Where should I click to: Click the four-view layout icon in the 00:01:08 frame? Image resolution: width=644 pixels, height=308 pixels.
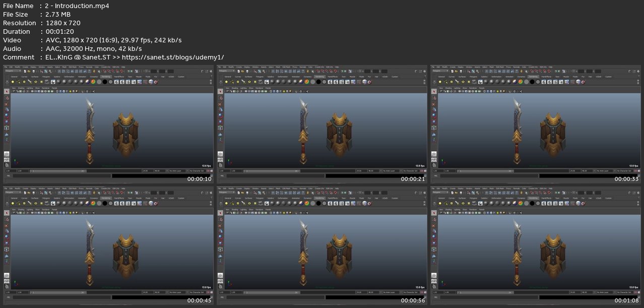click(434, 281)
